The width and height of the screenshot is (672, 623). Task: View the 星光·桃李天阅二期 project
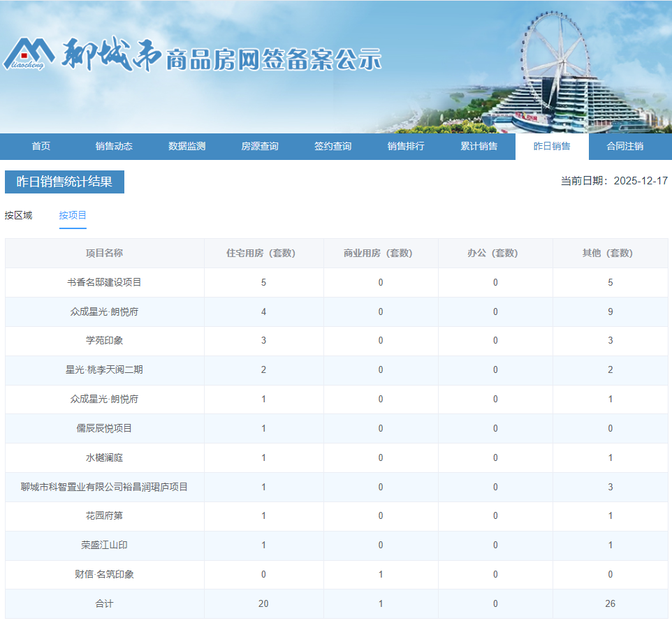[103, 370]
